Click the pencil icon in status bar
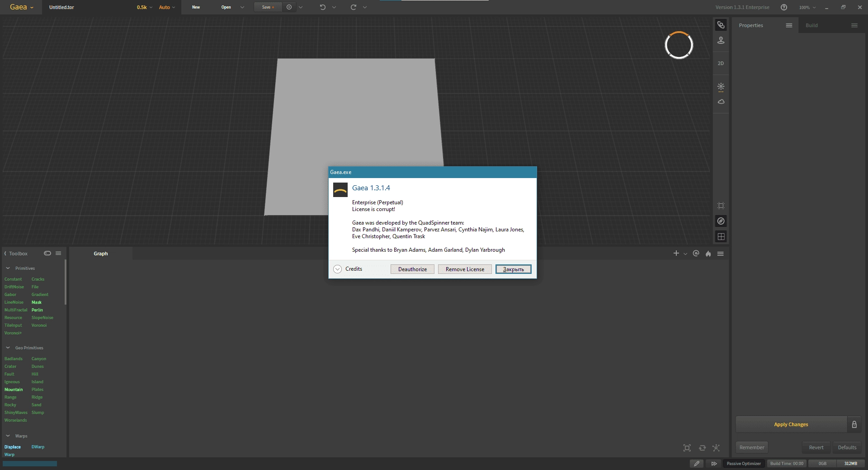868x470 pixels. 697,463
